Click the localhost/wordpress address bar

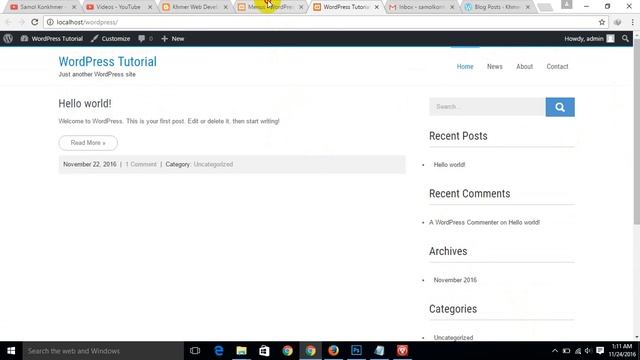[326, 22]
